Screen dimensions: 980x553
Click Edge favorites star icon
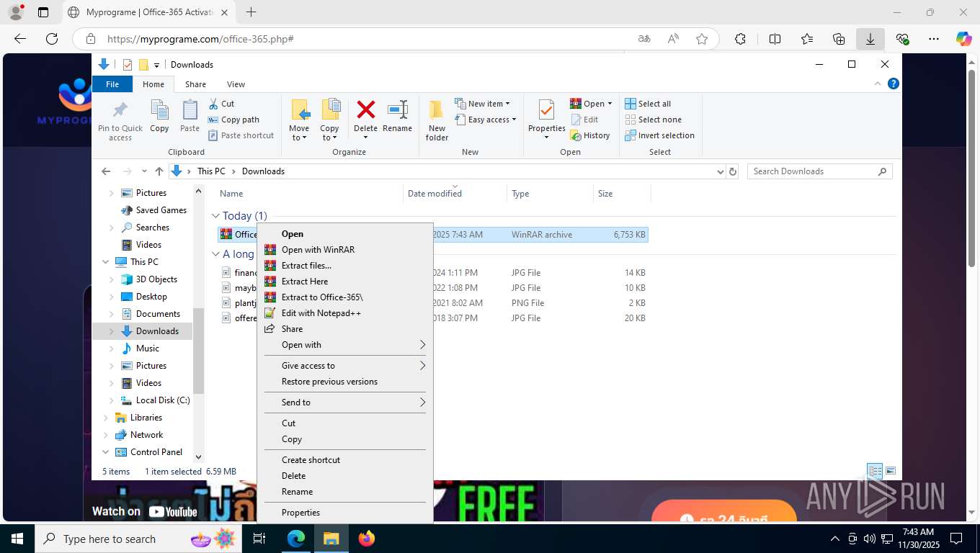702,39
